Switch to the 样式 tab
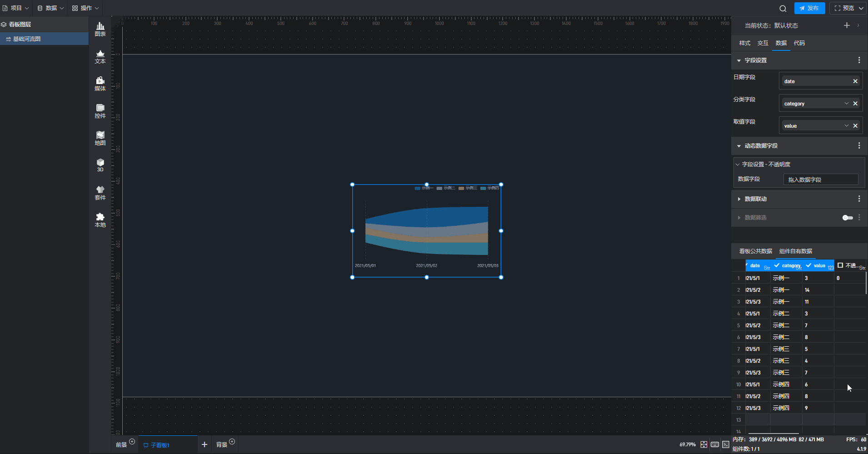868x454 pixels. (x=744, y=43)
